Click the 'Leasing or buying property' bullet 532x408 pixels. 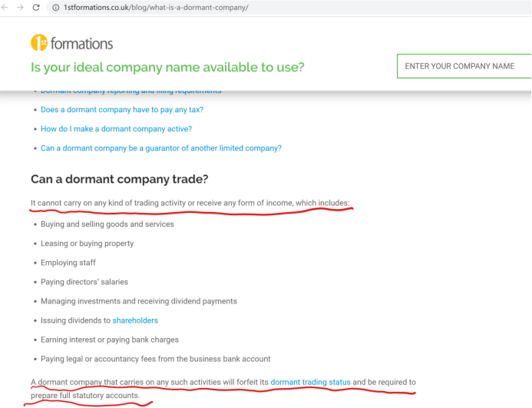(x=88, y=244)
